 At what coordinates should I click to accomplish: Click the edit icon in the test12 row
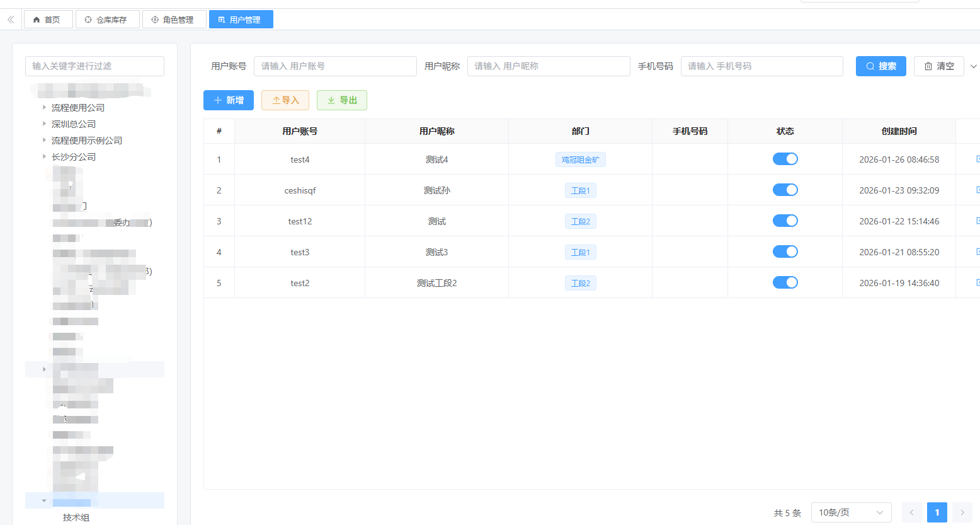977,221
